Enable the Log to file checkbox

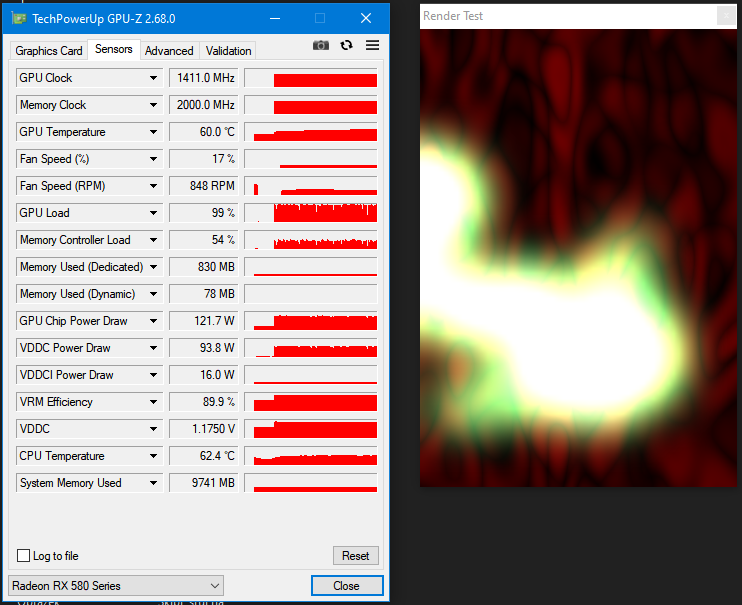click(x=23, y=555)
